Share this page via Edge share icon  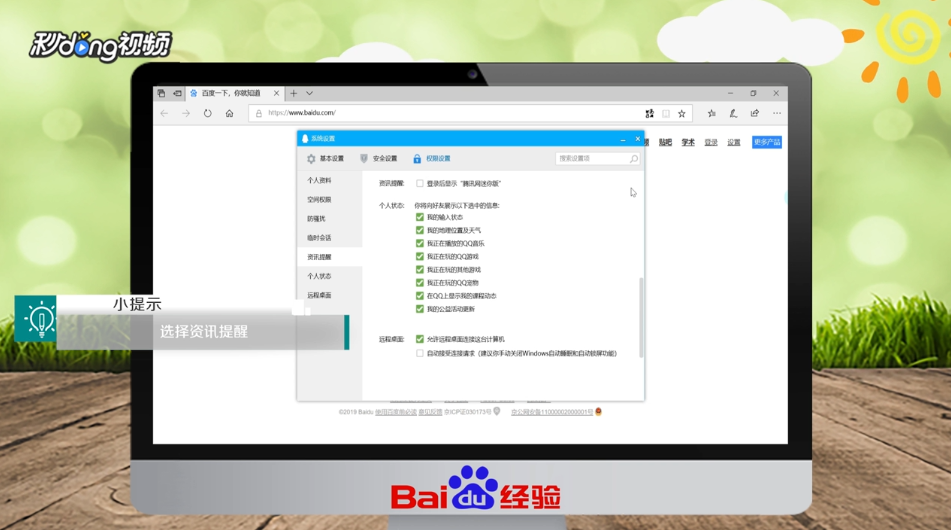754,113
